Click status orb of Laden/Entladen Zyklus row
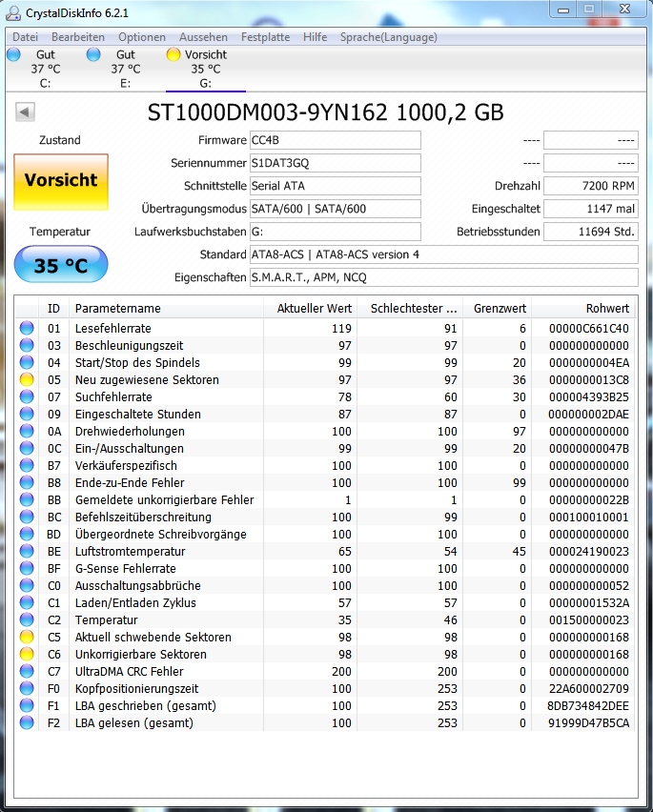Screen dimensions: 653x812 coord(27,602)
